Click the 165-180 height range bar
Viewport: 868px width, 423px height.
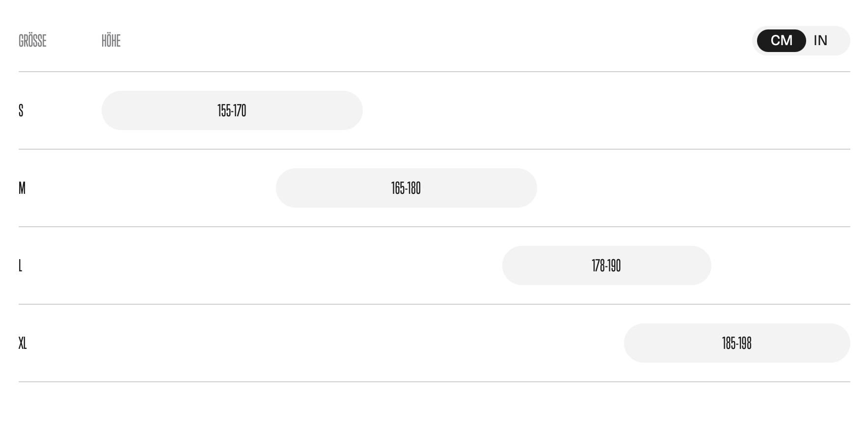pos(406,188)
